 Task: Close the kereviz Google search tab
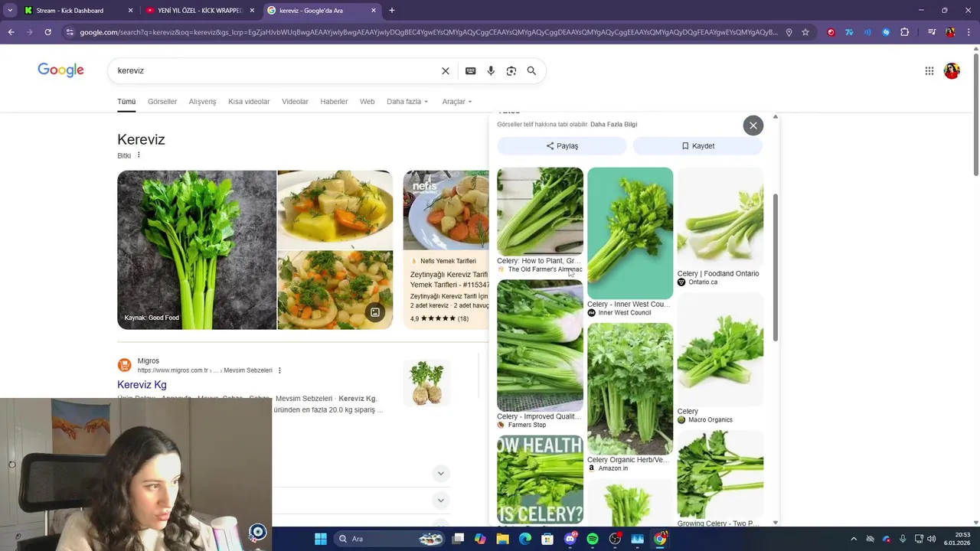point(374,11)
